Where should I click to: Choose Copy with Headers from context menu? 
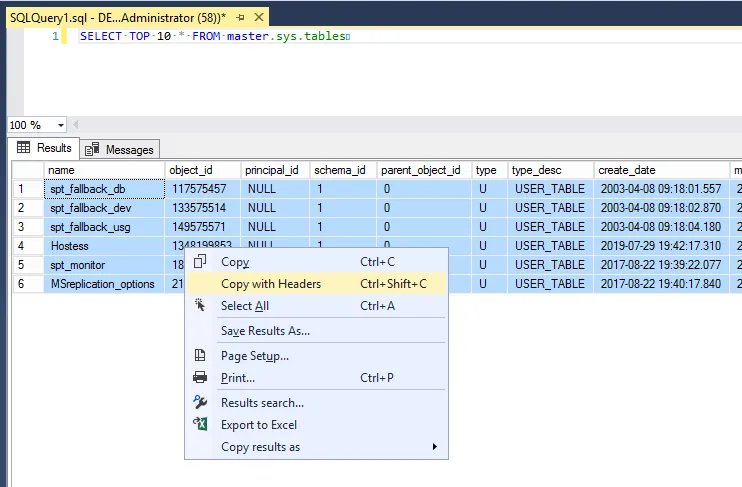click(x=271, y=284)
